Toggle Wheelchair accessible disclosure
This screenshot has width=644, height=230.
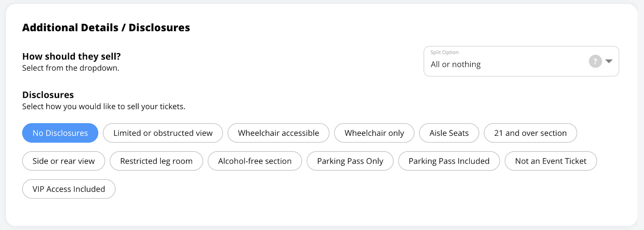pyautogui.click(x=279, y=133)
